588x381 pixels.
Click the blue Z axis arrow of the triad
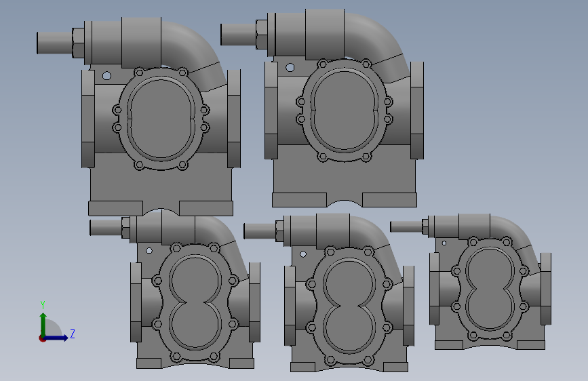(56, 338)
